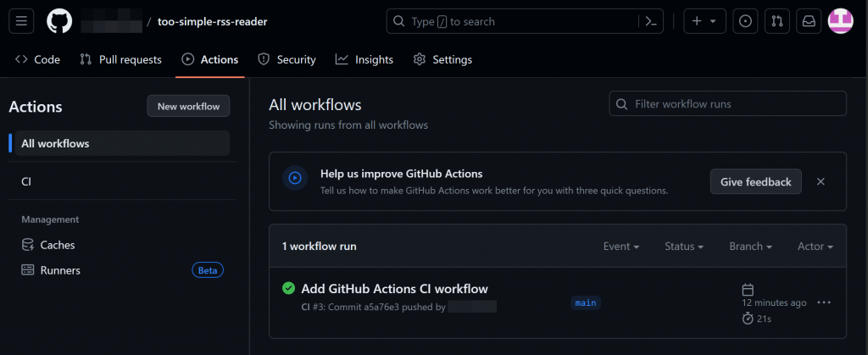Open Caches under Management
This screenshot has height=355, width=868.
[x=122, y=245]
